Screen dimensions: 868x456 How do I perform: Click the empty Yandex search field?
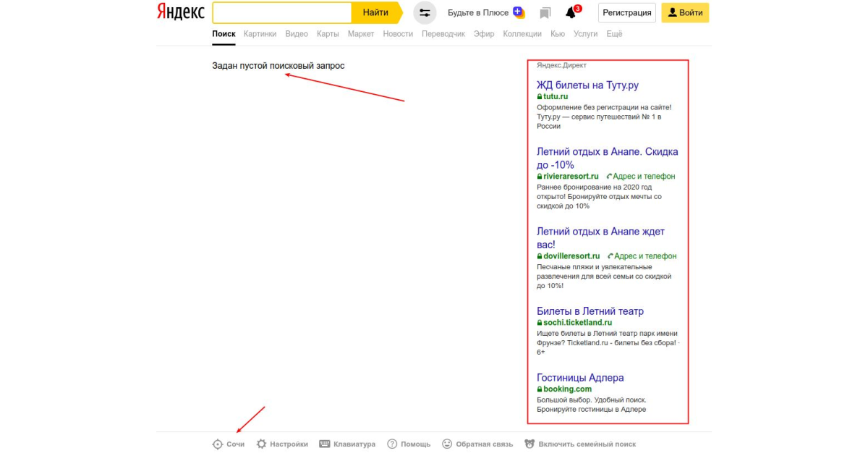[282, 12]
